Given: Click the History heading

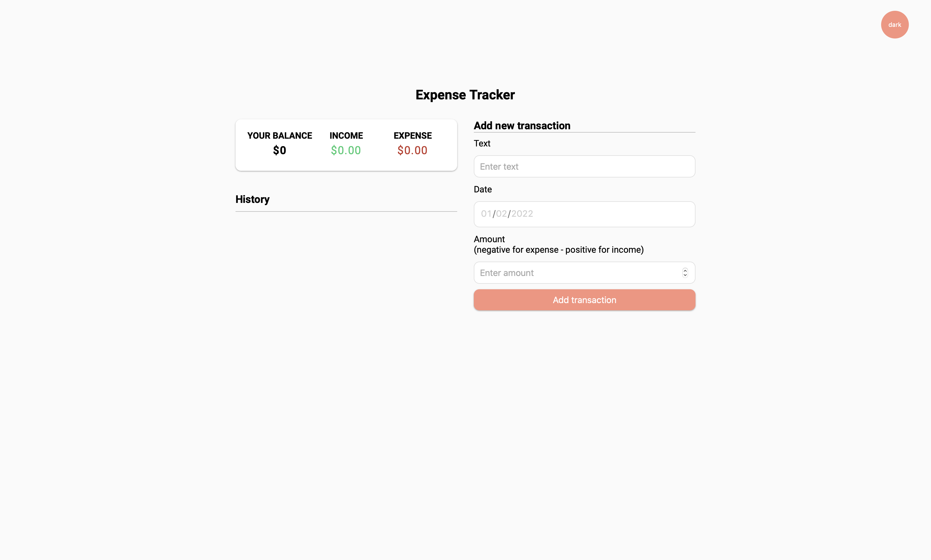Looking at the screenshot, I should pyautogui.click(x=252, y=199).
